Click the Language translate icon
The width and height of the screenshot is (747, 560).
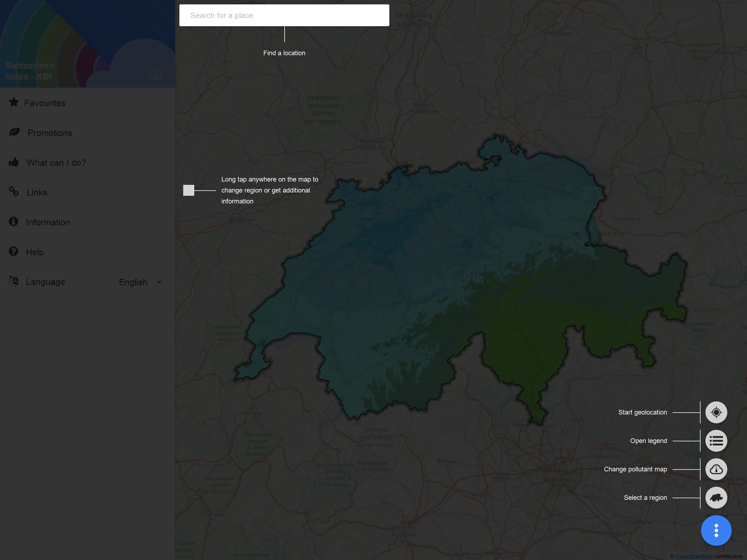(x=13, y=281)
